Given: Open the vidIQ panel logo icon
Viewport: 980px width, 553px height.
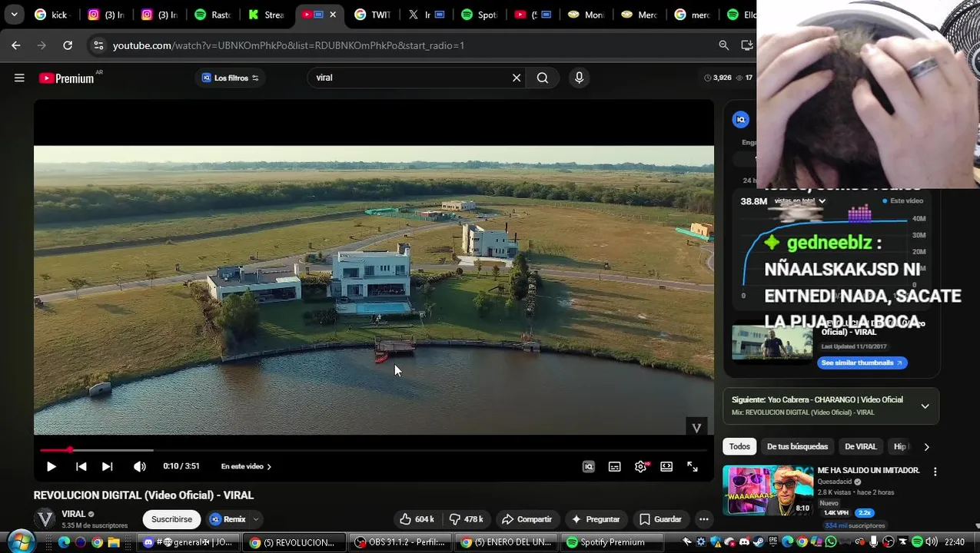Looking at the screenshot, I should coord(741,119).
